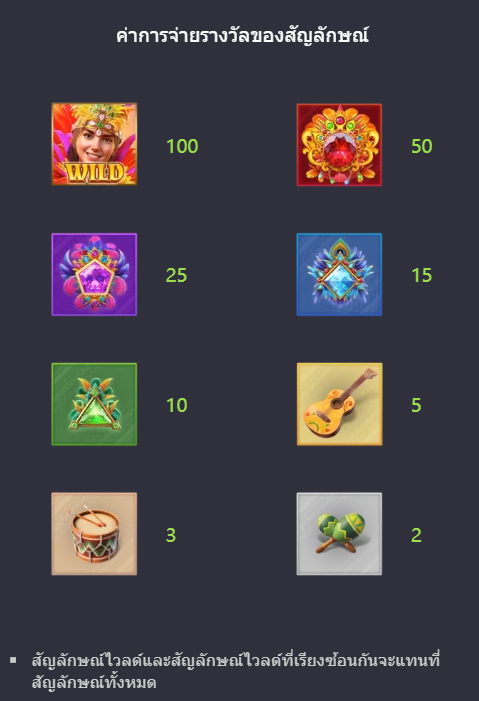Click the 3 payout next to drum
The image size is (479, 701).
pos(171,535)
